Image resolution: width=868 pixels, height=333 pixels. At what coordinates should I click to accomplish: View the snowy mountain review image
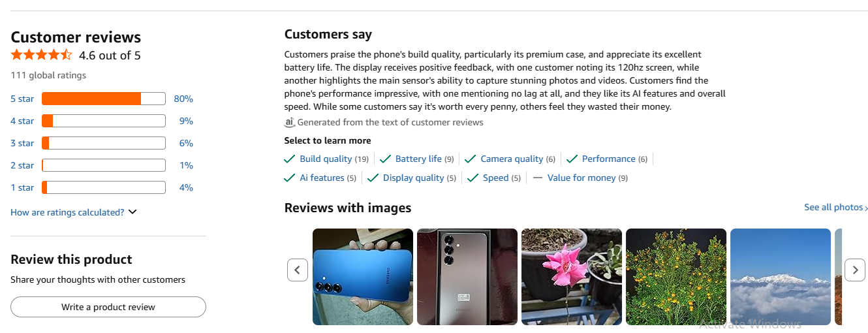(x=781, y=277)
